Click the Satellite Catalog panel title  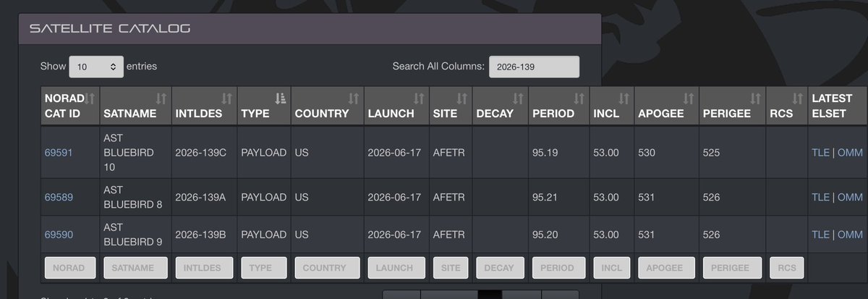110,29
